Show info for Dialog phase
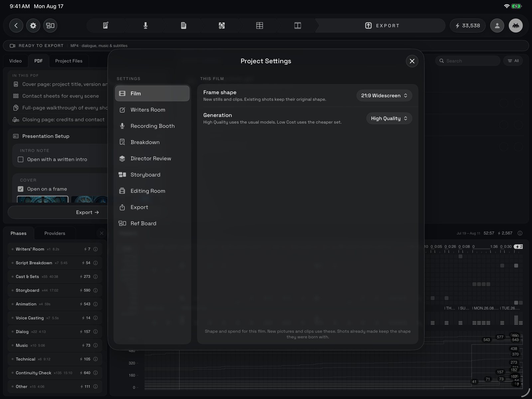The image size is (532, 399). click(95, 332)
